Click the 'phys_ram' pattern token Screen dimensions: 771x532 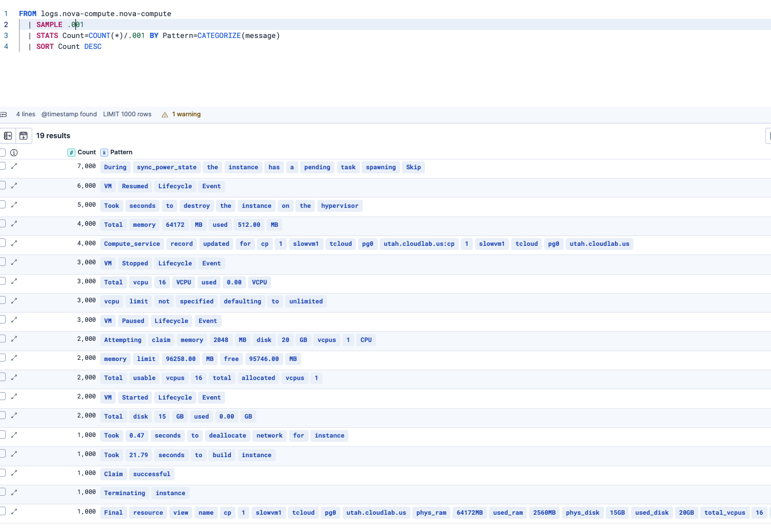431,513
